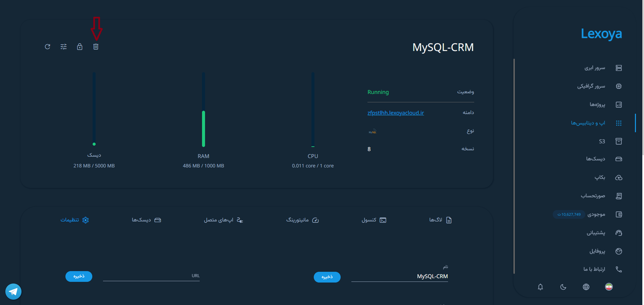644x305 pixels.
Task: Switch to the مانیتورینگ tab
Action: point(302,220)
